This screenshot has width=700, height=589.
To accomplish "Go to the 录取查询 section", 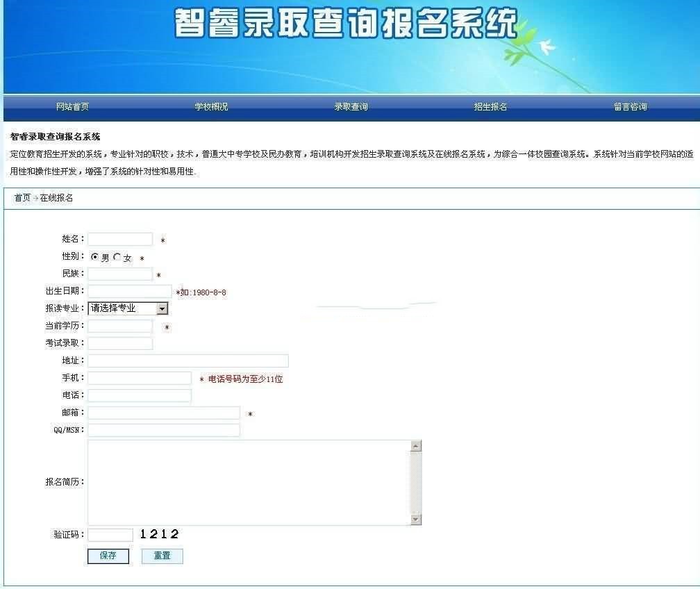I will [352, 108].
